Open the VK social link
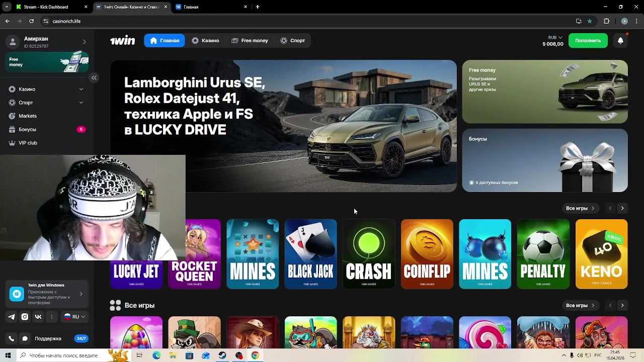This screenshot has height=362, width=644. tap(38, 317)
